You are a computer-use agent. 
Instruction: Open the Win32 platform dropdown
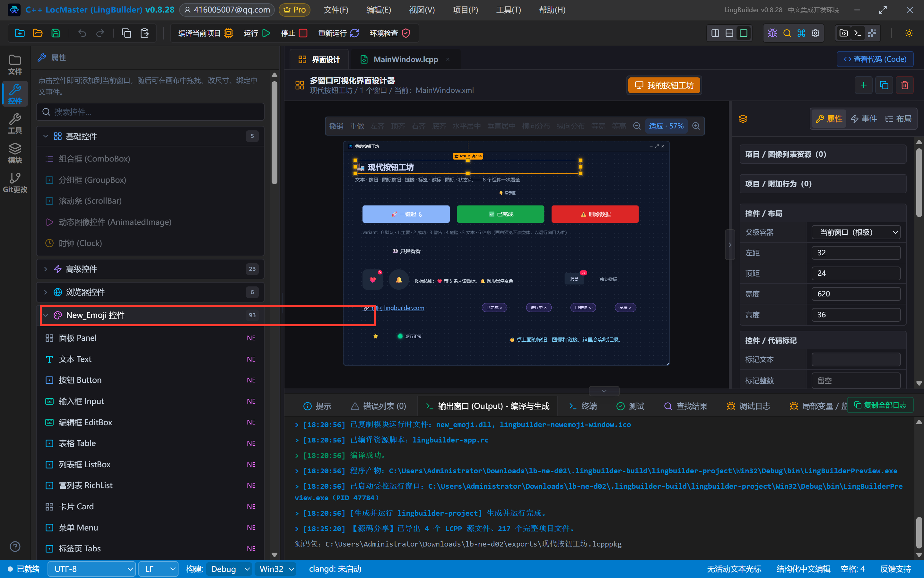(x=276, y=569)
